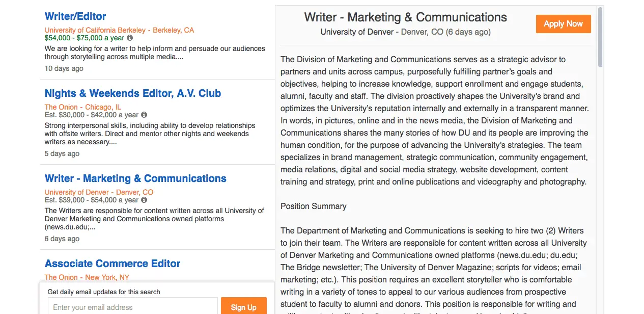644x314 pixels.
Task: Select Writer - Marketing & Communications listing title
Action: pos(135,178)
